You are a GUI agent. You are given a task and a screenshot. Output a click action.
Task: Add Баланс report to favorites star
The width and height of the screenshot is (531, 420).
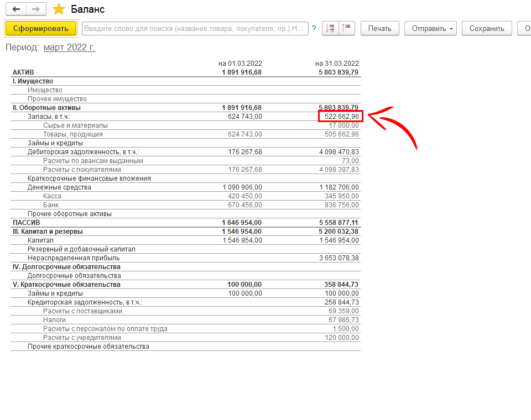(59, 9)
